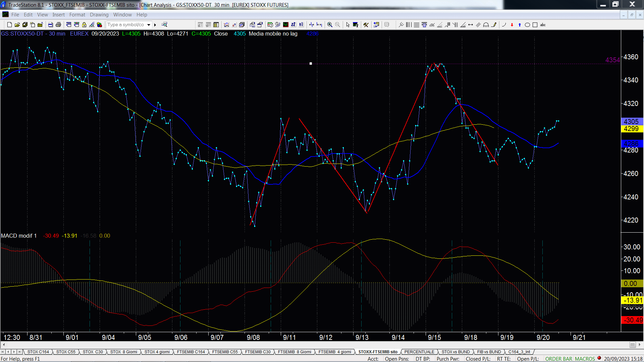Select the double-headed horizontal arrow tool
The image size is (644, 362).
471,25
